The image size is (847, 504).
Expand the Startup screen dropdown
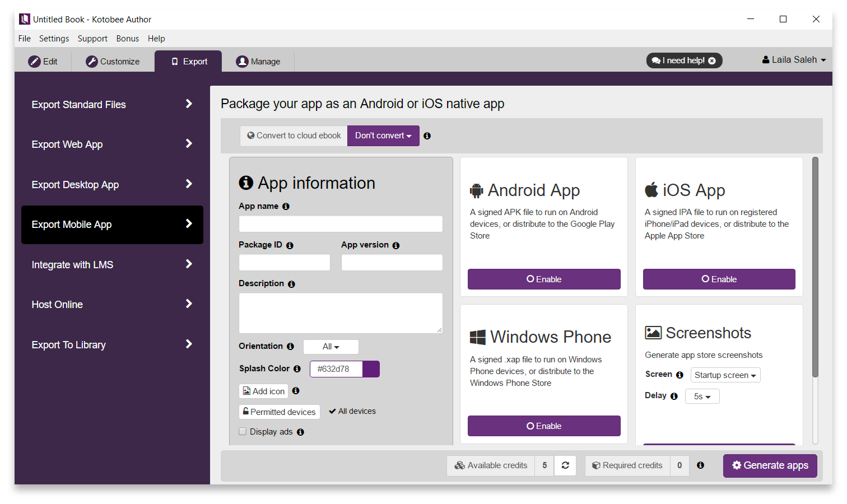pyautogui.click(x=725, y=375)
